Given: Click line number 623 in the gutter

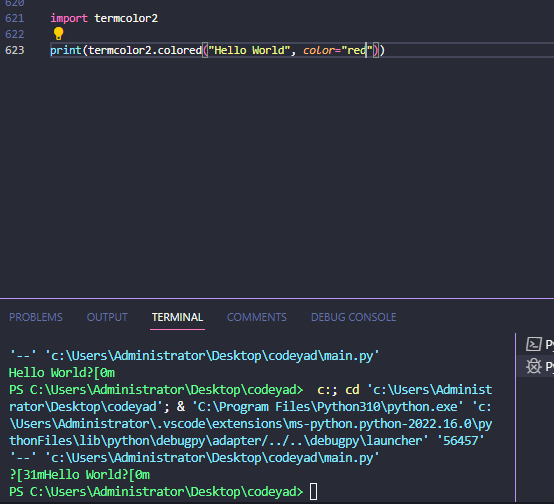Looking at the screenshot, I should 14,50.
